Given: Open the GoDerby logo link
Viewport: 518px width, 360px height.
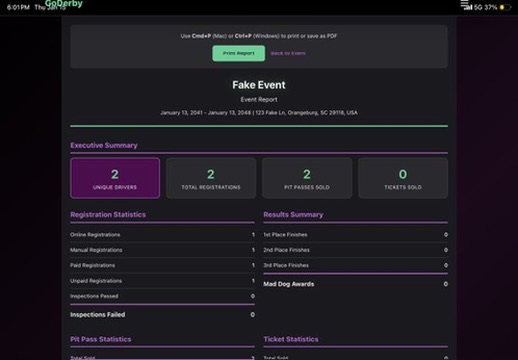Looking at the screenshot, I should (64, 4).
